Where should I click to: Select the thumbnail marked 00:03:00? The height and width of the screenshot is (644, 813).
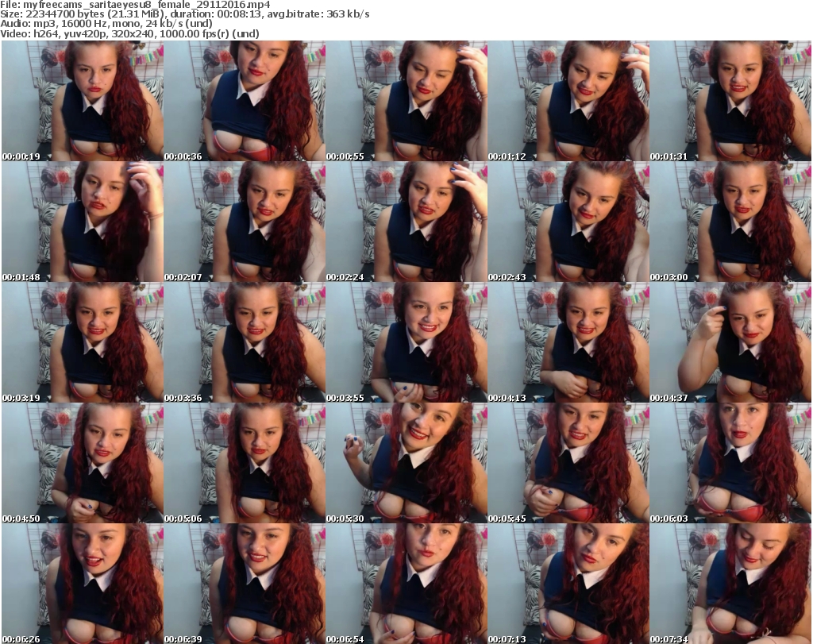click(730, 222)
